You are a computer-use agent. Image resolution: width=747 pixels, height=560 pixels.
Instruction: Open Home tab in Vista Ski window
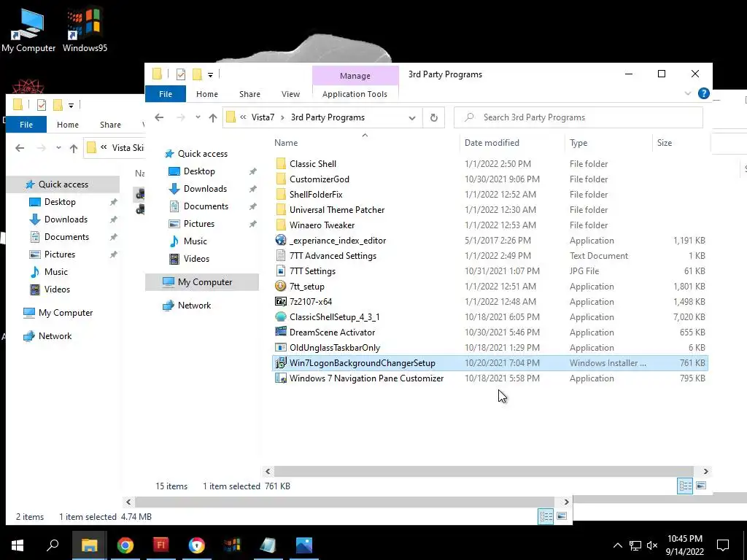pyautogui.click(x=68, y=124)
